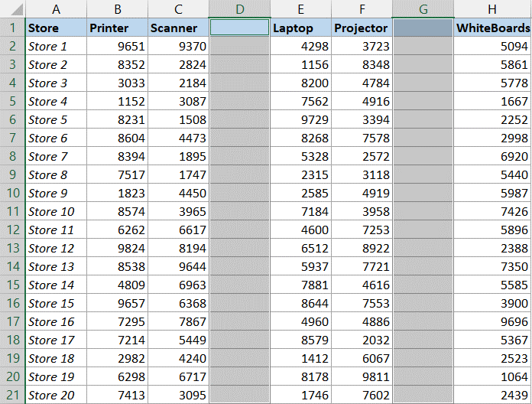The width and height of the screenshot is (532, 404).
Task: Click Projector value 7578
Action: 362,138
